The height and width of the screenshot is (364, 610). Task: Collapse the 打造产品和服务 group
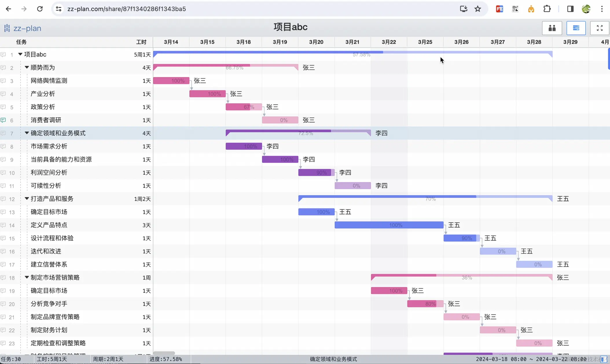[x=27, y=199]
